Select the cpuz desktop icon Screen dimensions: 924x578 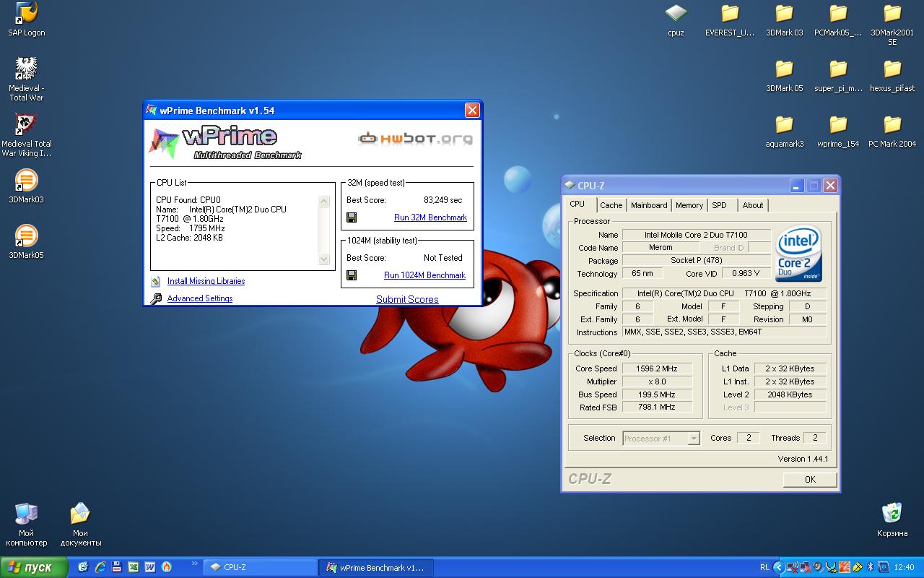[676, 20]
